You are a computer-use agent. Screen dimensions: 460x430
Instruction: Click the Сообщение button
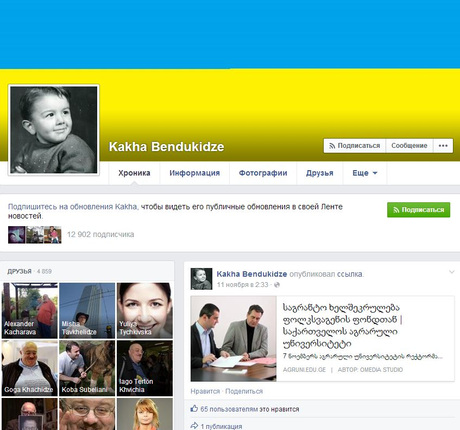tap(409, 146)
